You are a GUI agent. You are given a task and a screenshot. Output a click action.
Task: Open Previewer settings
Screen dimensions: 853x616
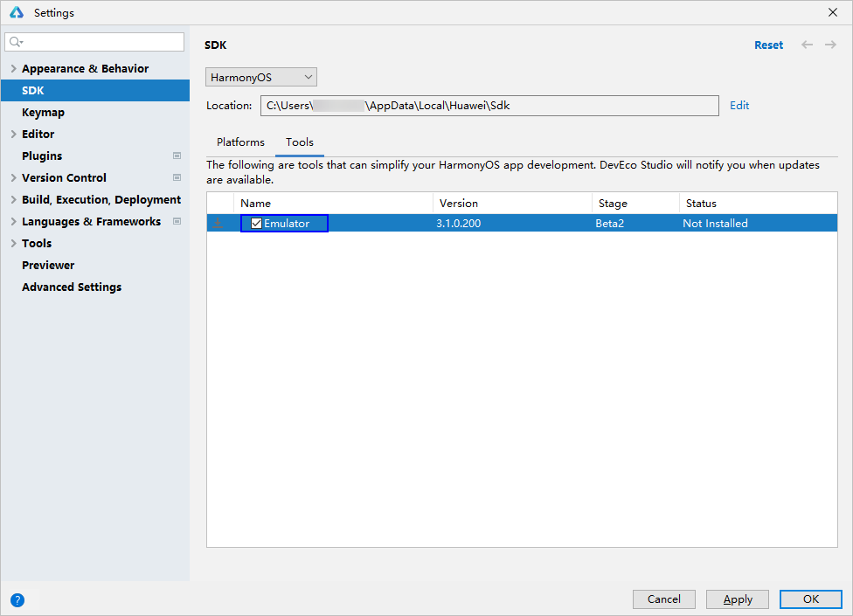[48, 266]
